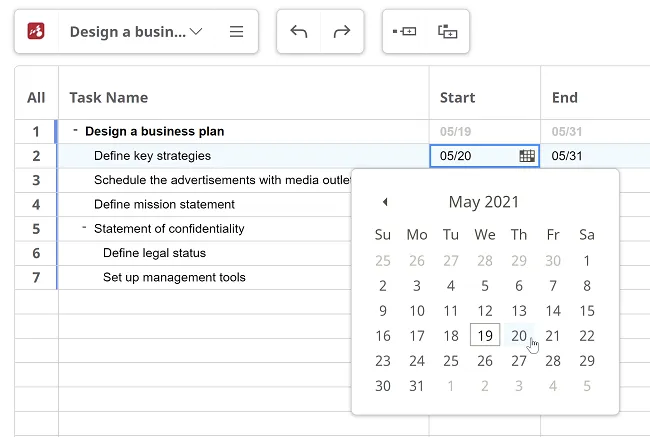Click the insert subtask icon
The image size is (650, 437).
coord(448,32)
